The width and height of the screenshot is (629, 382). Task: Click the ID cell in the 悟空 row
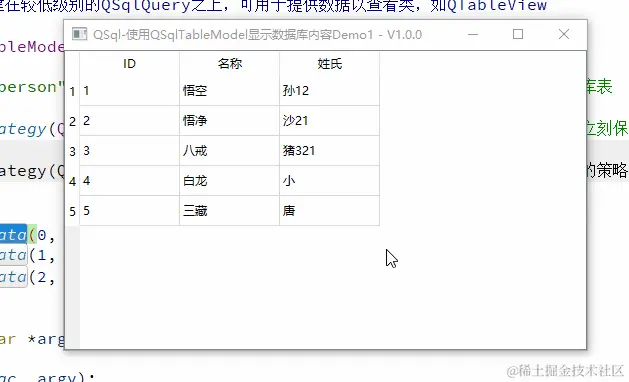click(x=130, y=91)
